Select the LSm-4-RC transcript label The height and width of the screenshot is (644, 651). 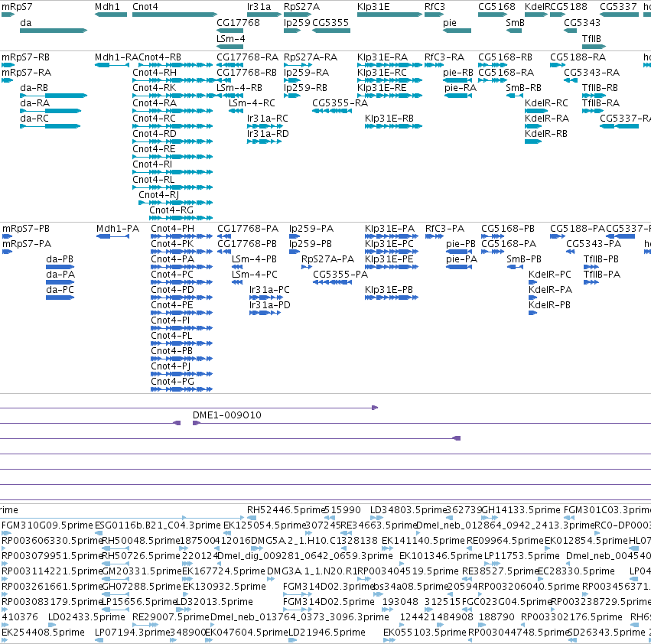pyautogui.click(x=252, y=103)
